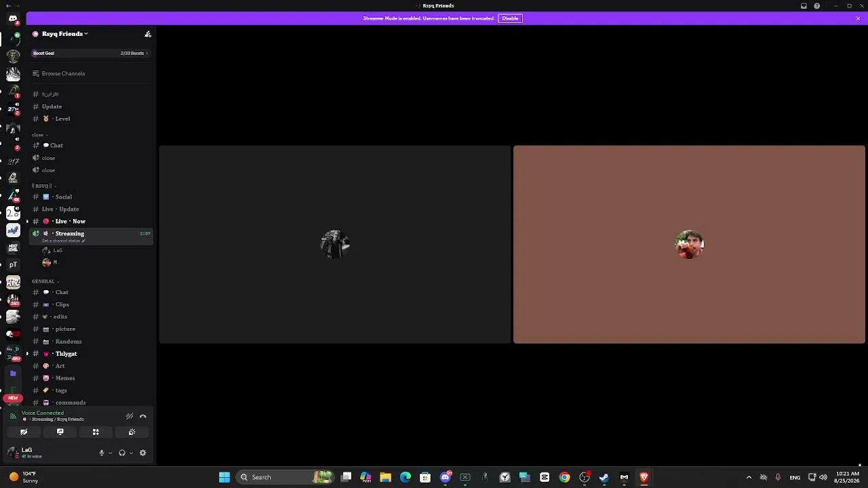Share your screen from the voice panel
This screenshot has width=868, height=488.
(60, 432)
